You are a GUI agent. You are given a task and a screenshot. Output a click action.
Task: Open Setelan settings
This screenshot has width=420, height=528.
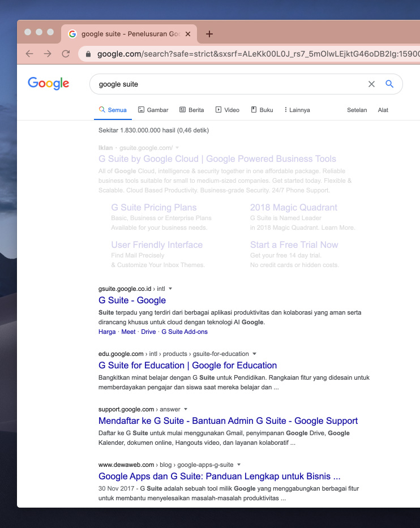tap(357, 110)
